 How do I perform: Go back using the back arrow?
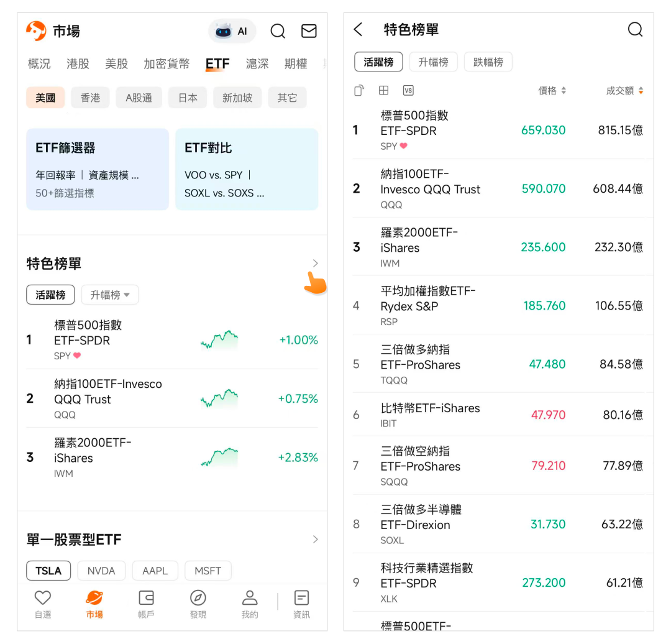pos(358,30)
